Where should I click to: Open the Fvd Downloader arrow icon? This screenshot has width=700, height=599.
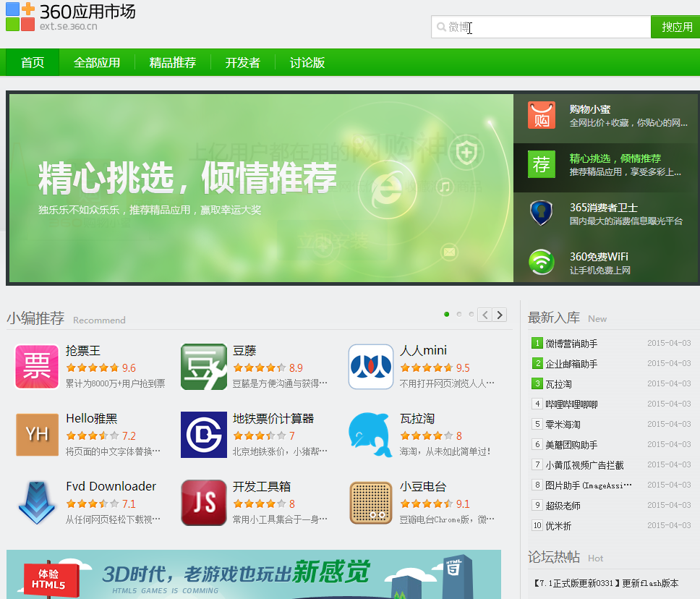37,503
